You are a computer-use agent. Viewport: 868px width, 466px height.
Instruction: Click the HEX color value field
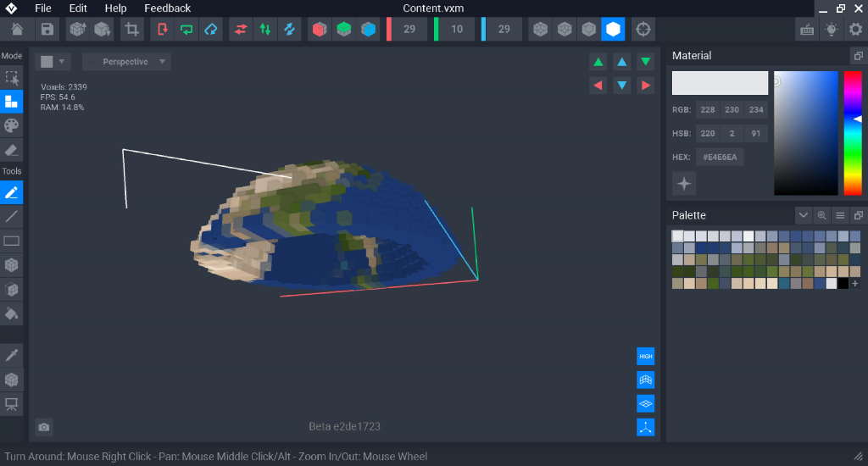pyautogui.click(x=720, y=158)
